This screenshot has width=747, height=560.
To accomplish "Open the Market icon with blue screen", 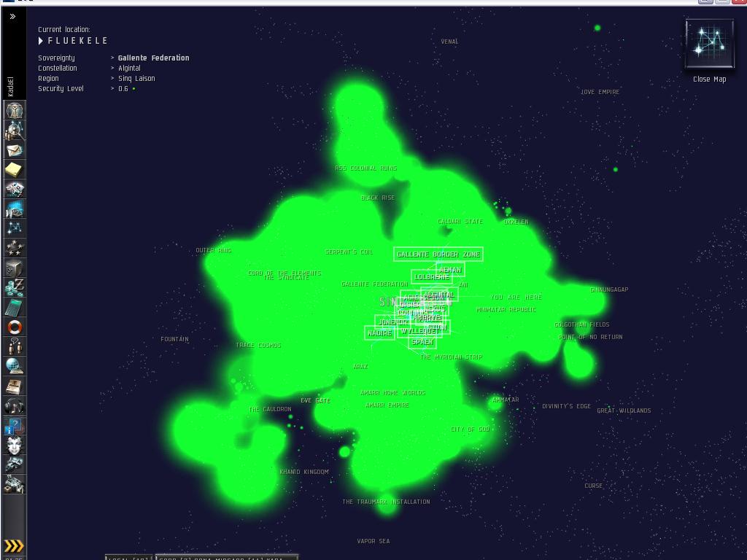I will pyautogui.click(x=15, y=209).
